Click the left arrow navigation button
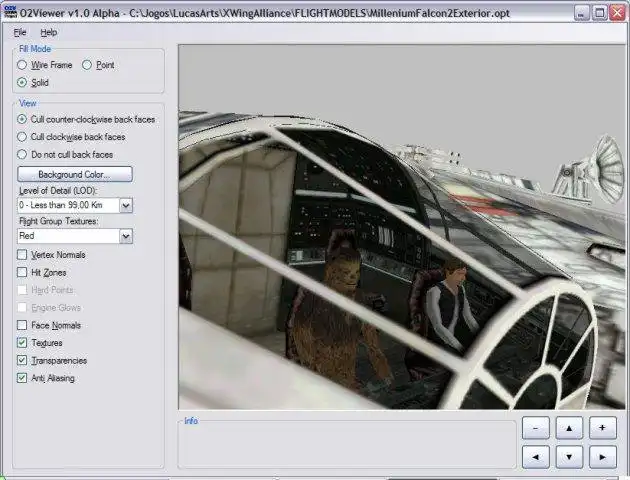The height and width of the screenshot is (480, 630). 536,457
